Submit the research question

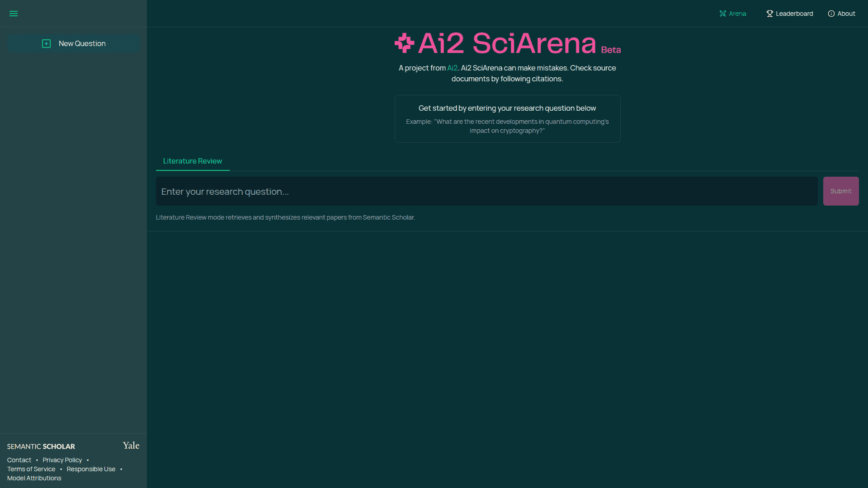click(841, 191)
